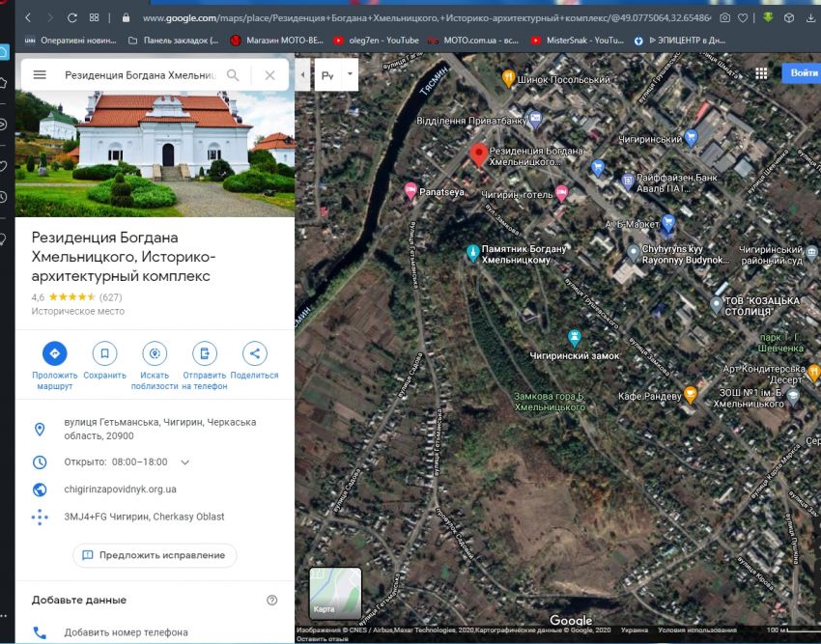Save place with Сохранить icon
The width and height of the screenshot is (821, 644).
tap(104, 353)
